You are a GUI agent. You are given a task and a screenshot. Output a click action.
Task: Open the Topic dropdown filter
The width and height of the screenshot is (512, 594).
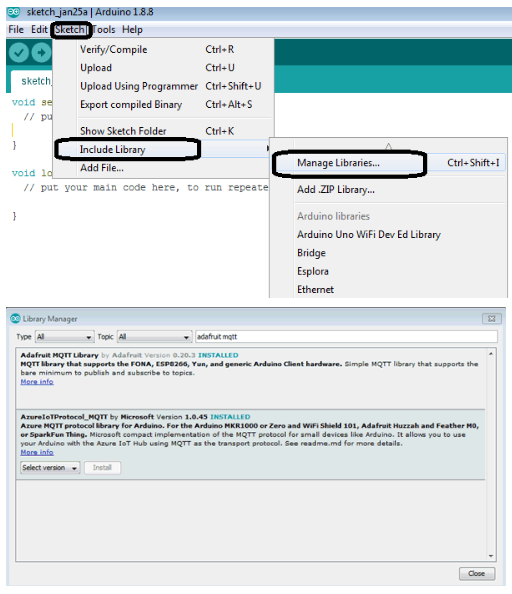coord(154,337)
